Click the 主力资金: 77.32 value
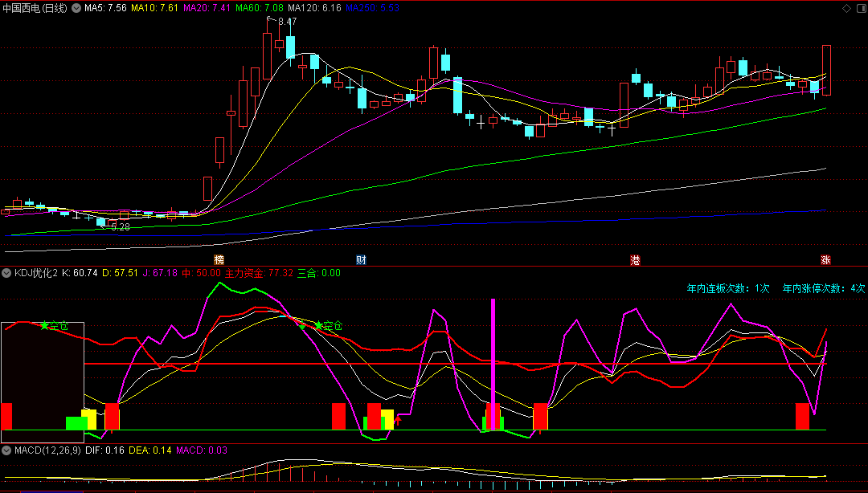 (259, 273)
